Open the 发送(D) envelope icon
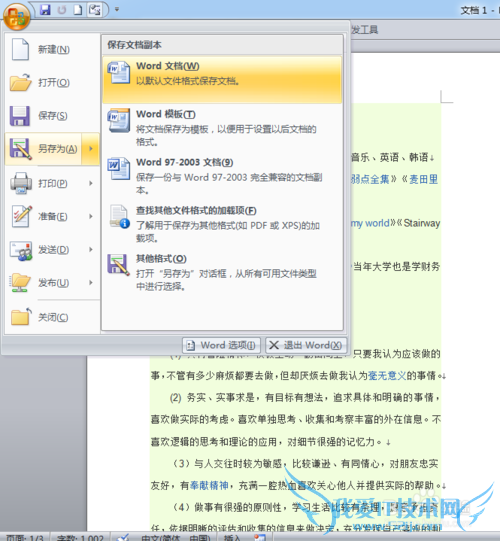Viewport: 500px width, 541px height. [21, 250]
